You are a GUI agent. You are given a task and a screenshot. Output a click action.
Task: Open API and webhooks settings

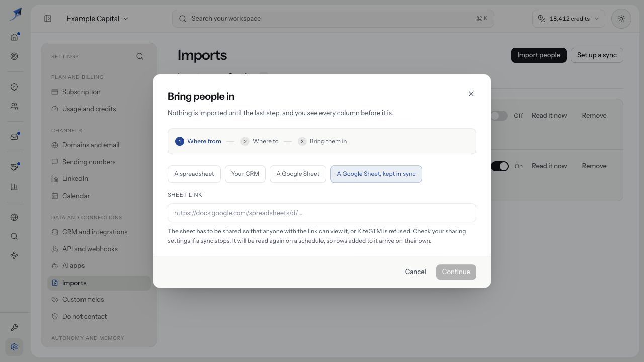(99, 249)
